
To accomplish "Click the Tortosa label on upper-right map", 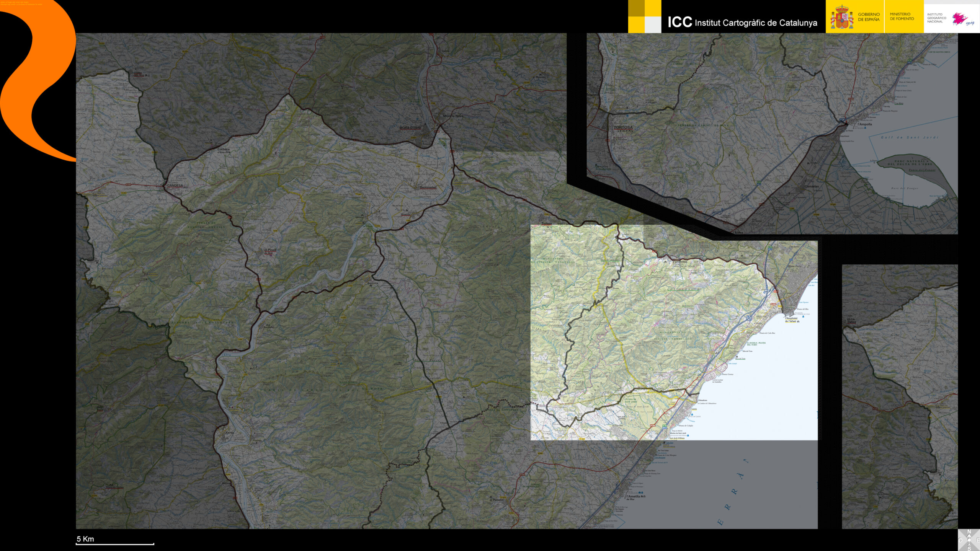I will pyautogui.click(x=623, y=127).
